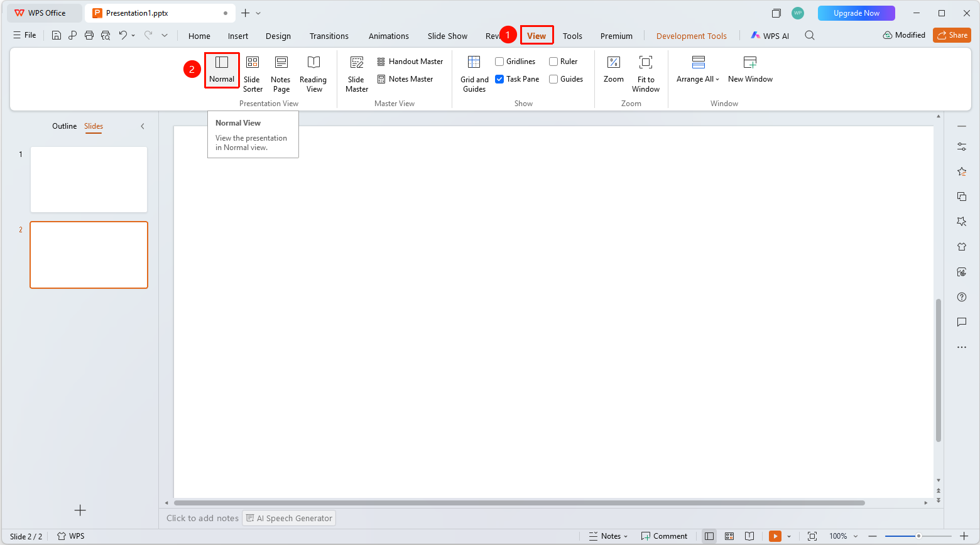
Task: Click slide sorter icon in status bar
Action: point(729,536)
